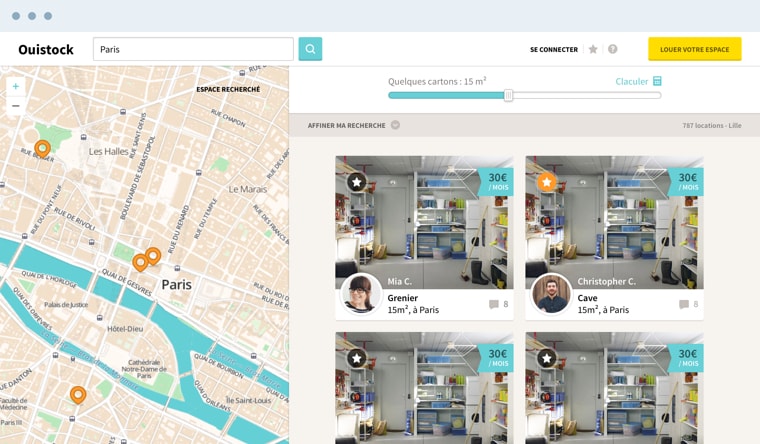Click the Grenier listing title
This screenshot has height=444, width=760.
[x=402, y=298]
